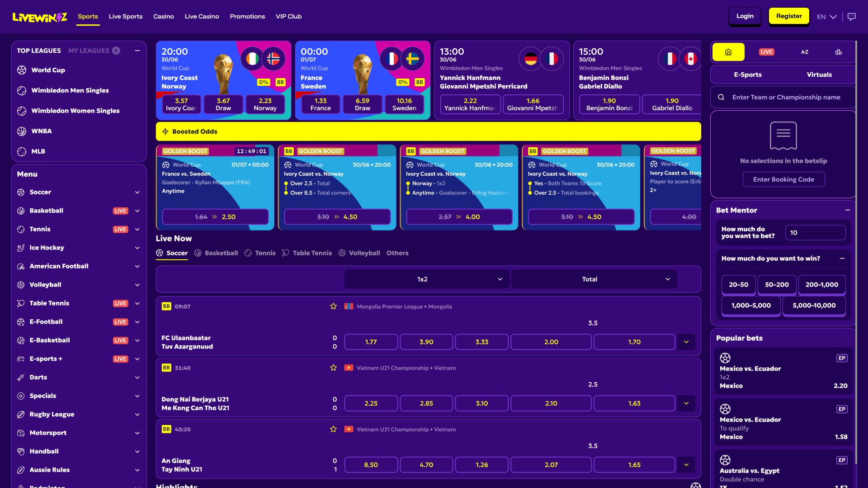Click the Ice Hockey menu icon
Image resolution: width=868 pixels, height=488 pixels.
click(21, 248)
